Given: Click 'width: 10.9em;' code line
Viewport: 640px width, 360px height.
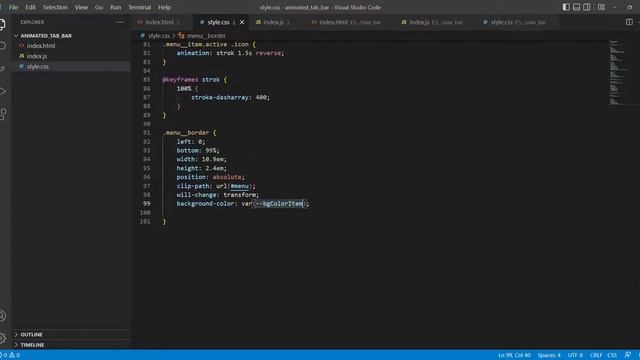Looking at the screenshot, I should click(x=201, y=159).
